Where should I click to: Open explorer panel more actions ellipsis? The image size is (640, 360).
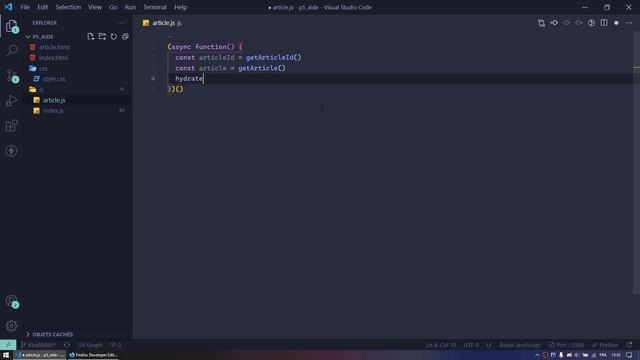121,23
